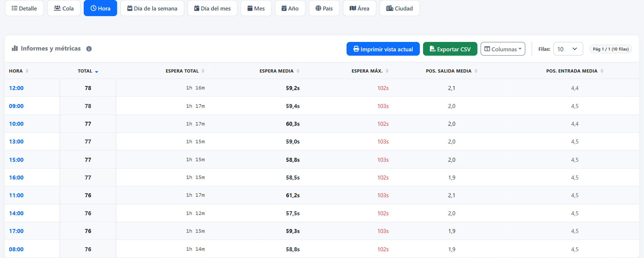
Task: Switch to the Ciudad tab
Action: pyautogui.click(x=400, y=8)
